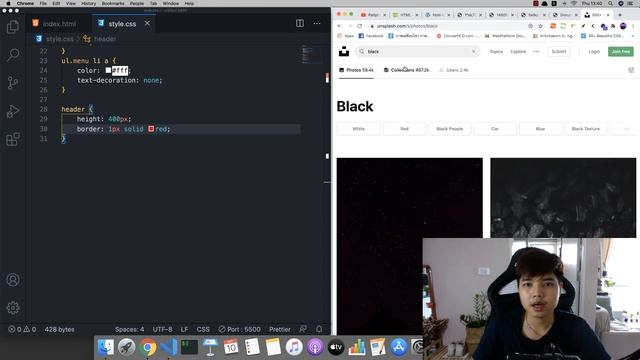Click the White related search chip
640x360 pixels.
click(x=358, y=129)
